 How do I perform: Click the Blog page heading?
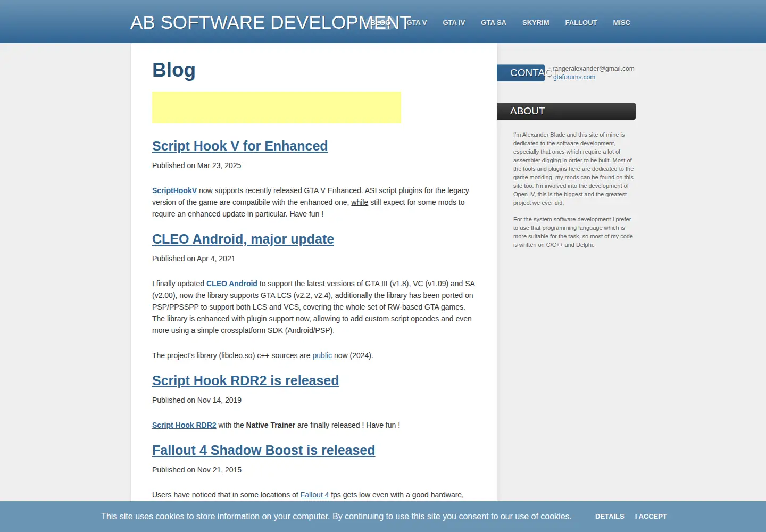point(174,70)
